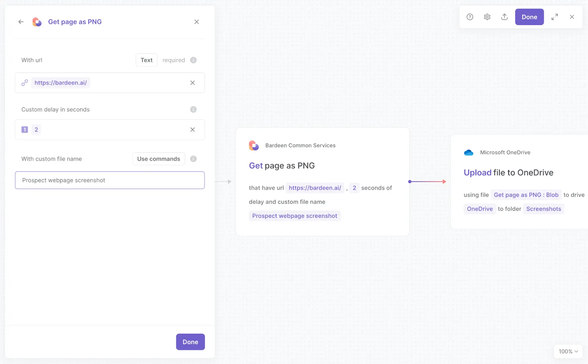Click the Get page as PNG : Blob chip
588x364 pixels.
(526, 195)
